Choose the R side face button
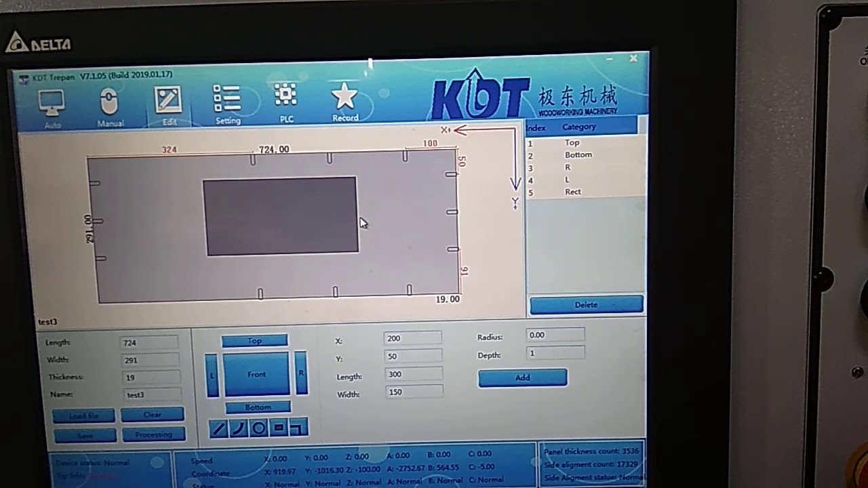868x488 pixels. [x=301, y=373]
